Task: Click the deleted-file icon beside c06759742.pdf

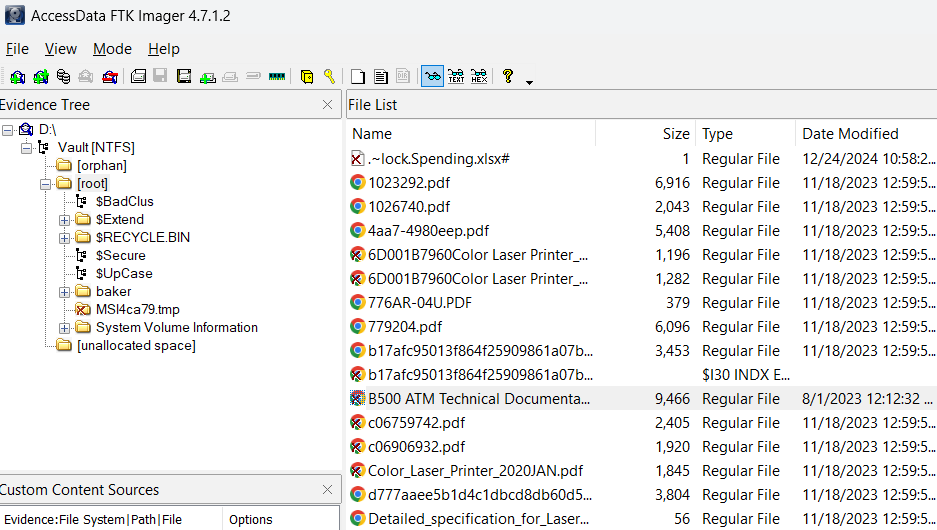Action: tap(357, 423)
